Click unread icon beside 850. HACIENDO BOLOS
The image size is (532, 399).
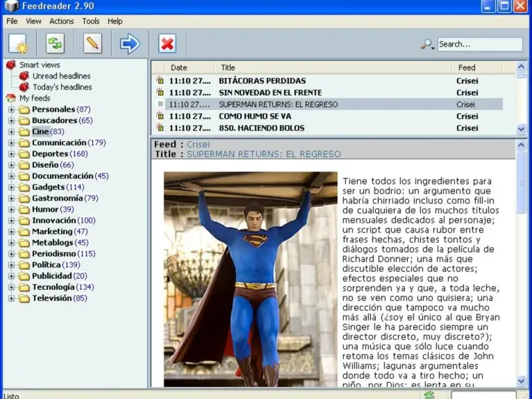point(160,128)
